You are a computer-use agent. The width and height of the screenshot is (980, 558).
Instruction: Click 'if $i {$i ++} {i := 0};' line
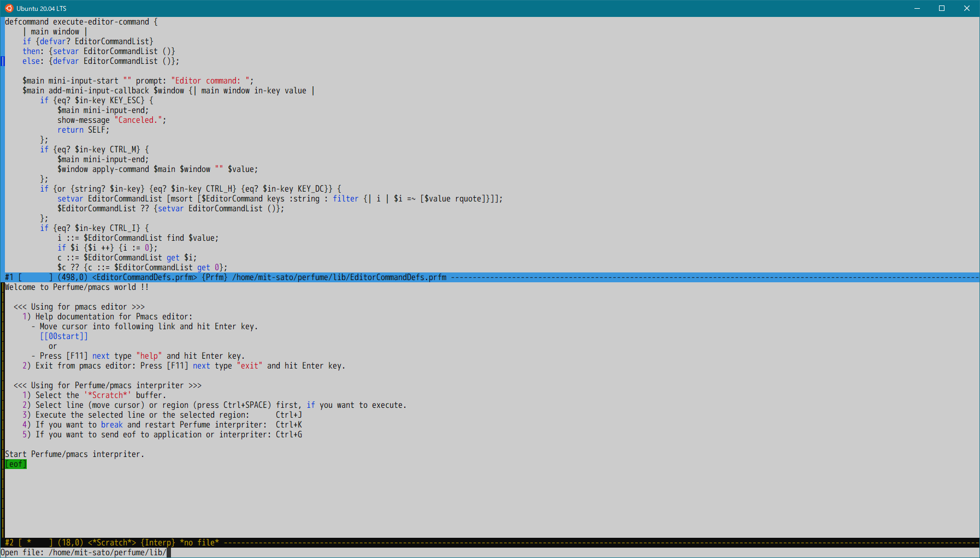coord(108,248)
